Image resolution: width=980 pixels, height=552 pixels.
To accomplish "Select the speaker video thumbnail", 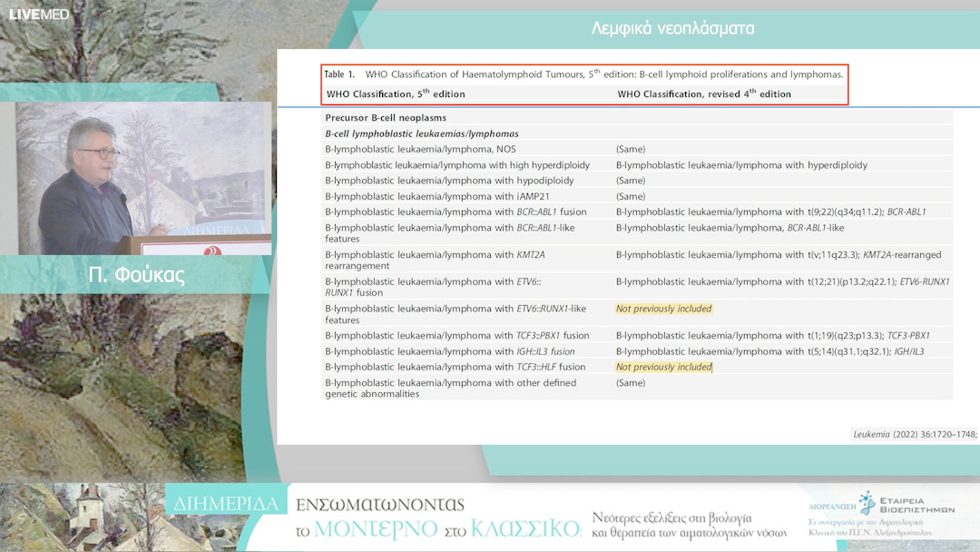I will tap(142, 178).
